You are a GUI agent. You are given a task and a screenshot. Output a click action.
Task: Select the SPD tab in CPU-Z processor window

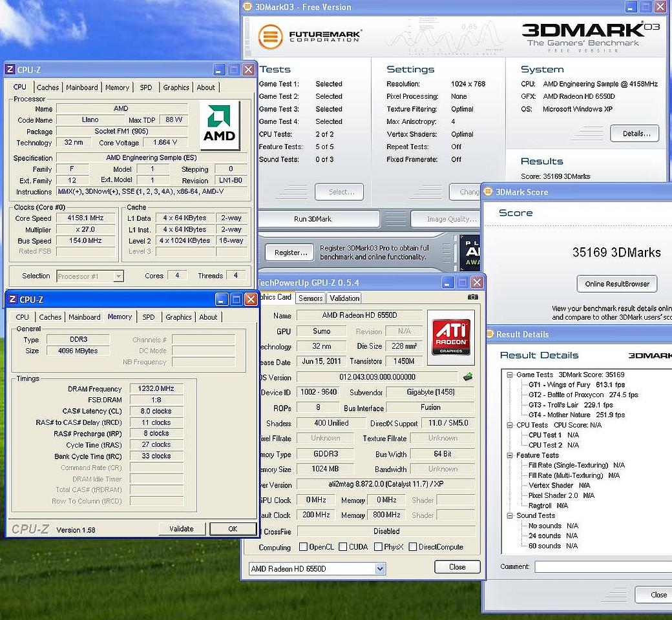click(146, 87)
